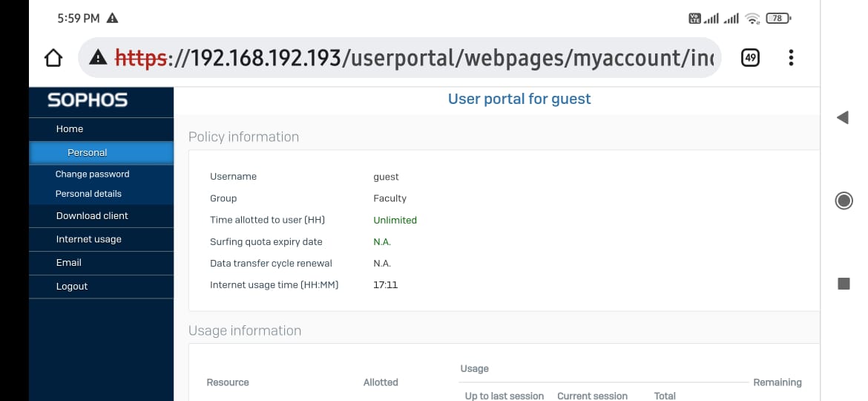868x401 pixels.
Task: Open Personal details page
Action: tap(88, 194)
